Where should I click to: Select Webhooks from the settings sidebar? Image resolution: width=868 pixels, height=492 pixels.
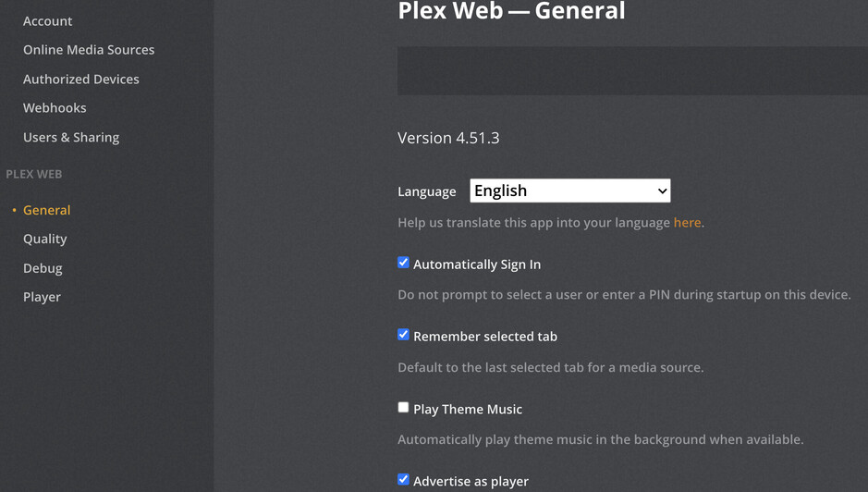coord(55,108)
